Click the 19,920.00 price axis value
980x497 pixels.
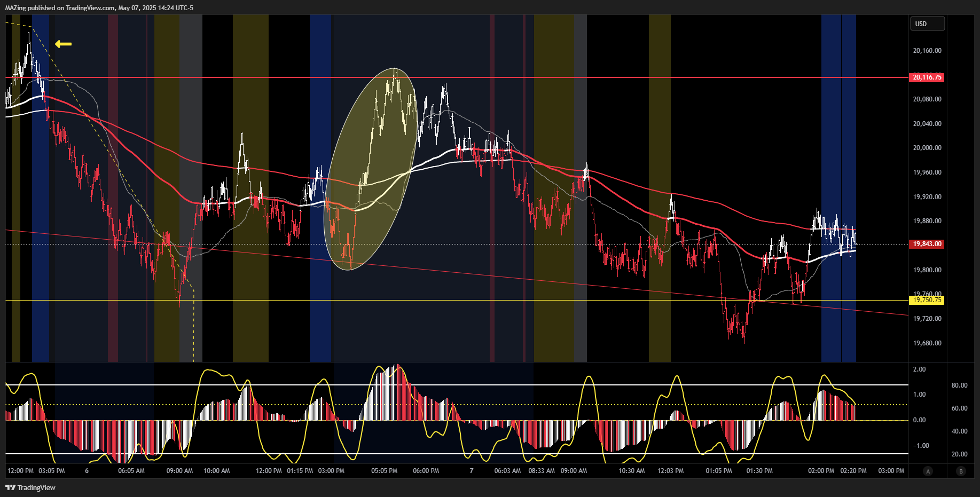[x=927, y=197]
